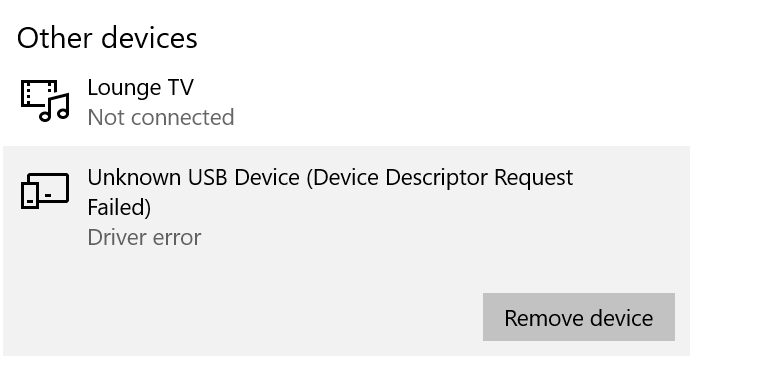The width and height of the screenshot is (757, 378).
Task: Remove the Unknown USB Device
Action: 579,317
